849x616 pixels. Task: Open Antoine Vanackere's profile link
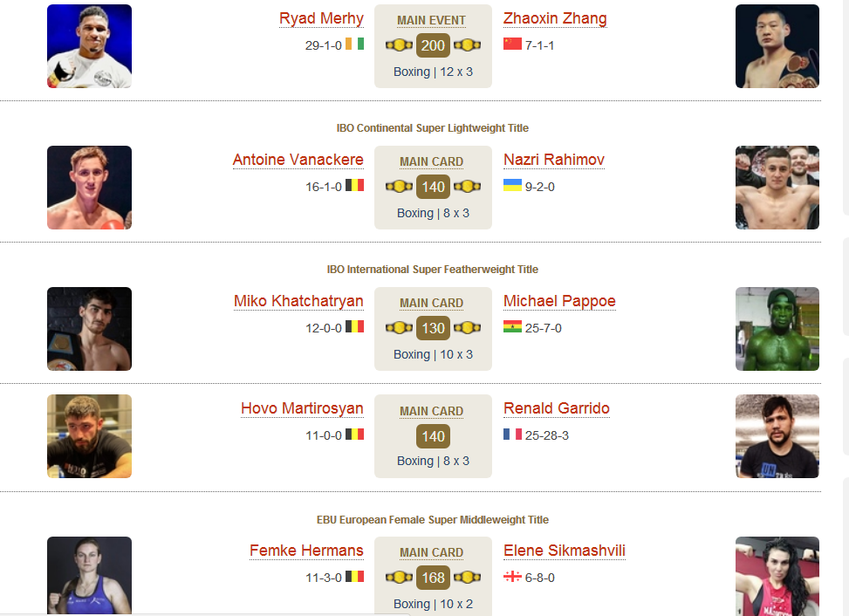coord(298,160)
